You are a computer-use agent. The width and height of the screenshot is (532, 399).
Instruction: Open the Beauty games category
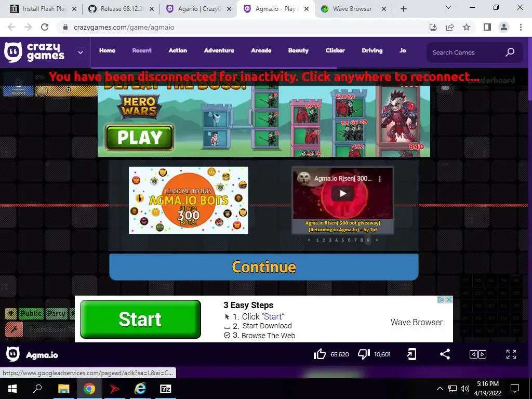(x=299, y=50)
